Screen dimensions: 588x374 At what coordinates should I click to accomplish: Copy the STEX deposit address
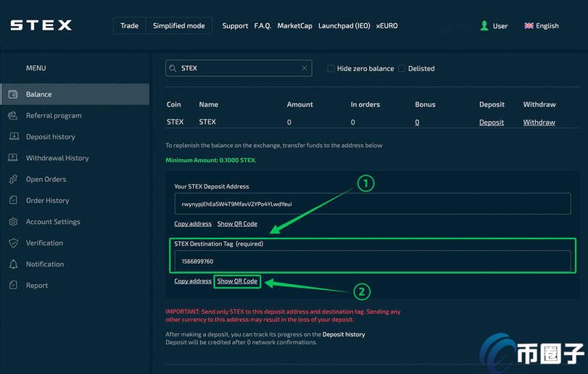[193, 224]
